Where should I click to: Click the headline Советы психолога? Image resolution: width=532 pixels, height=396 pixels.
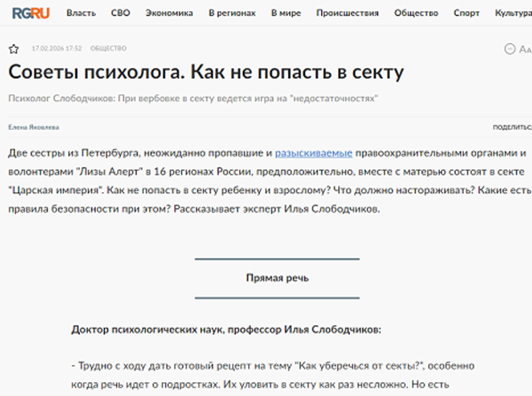click(206, 73)
